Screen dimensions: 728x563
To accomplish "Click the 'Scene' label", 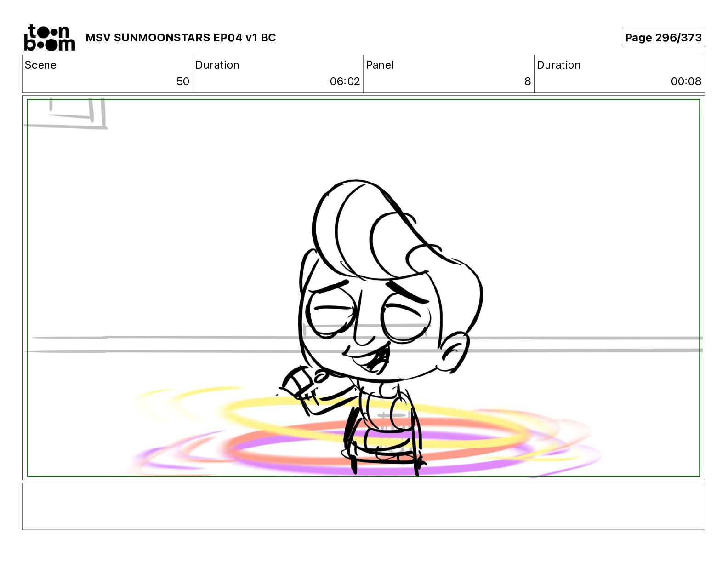I will point(40,65).
